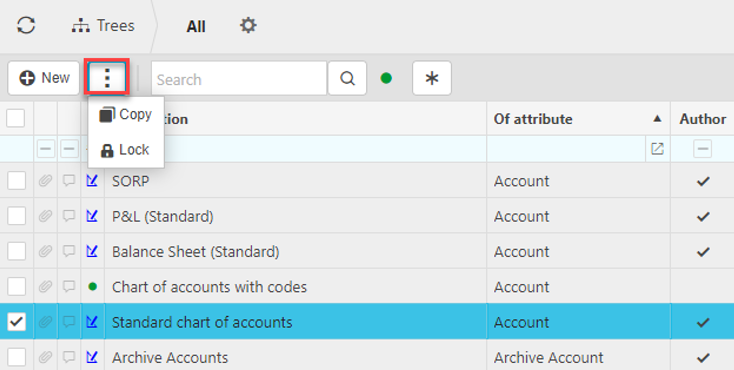This screenshot has width=734, height=370.
Task: Click the SORP blue status icon
Action: [92, 180]
